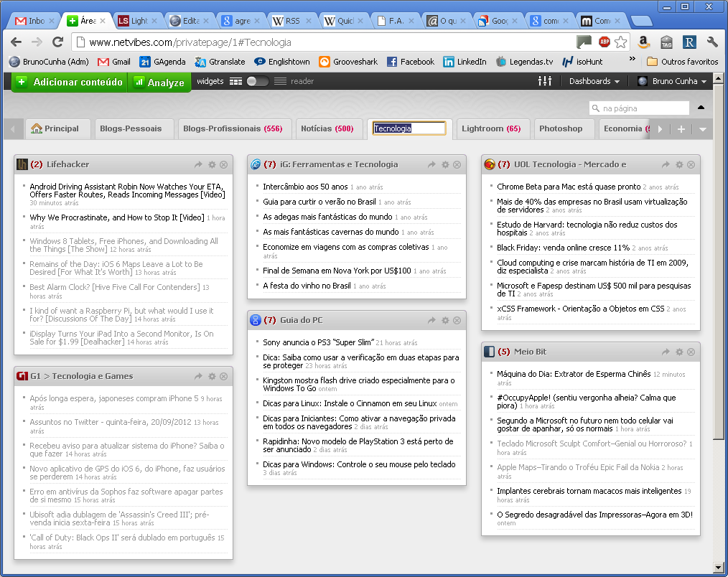
Task: Open the Adblock Plus ABP icon
Action: [x=604, y=42]
